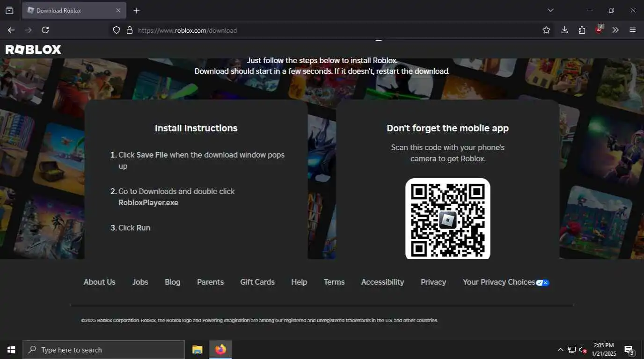Viewport: 644px width, 359px height.
Task: Open extensions puzzle piece menu
Action: [582, 30]
